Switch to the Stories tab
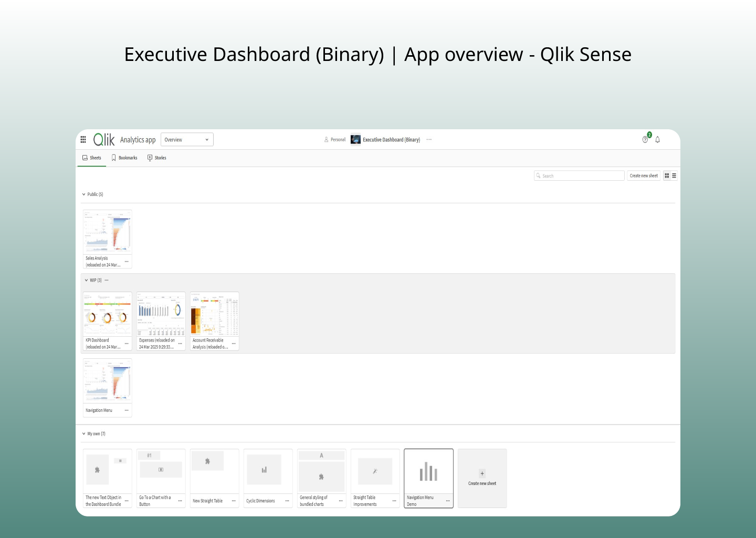Screen dimensions: 756x538 tap(157, 158)
